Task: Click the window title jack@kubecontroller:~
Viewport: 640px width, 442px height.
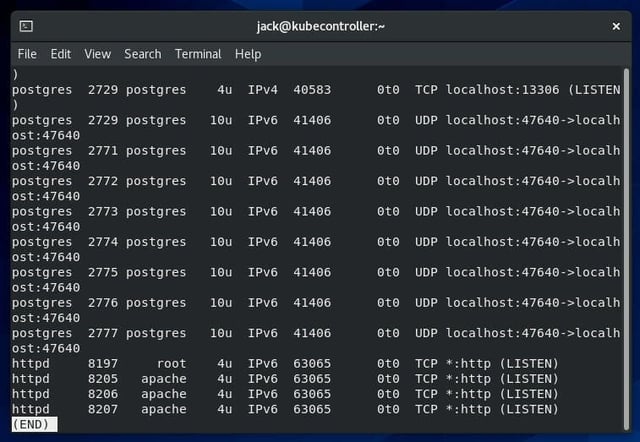Action: tap(320, 27)
